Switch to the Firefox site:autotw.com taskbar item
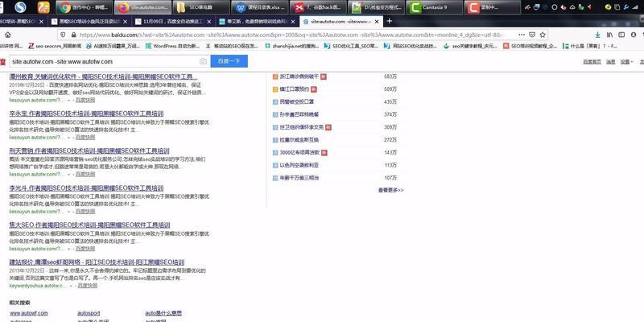The width and height of the screenshot is (644, 322). (142, 7)
